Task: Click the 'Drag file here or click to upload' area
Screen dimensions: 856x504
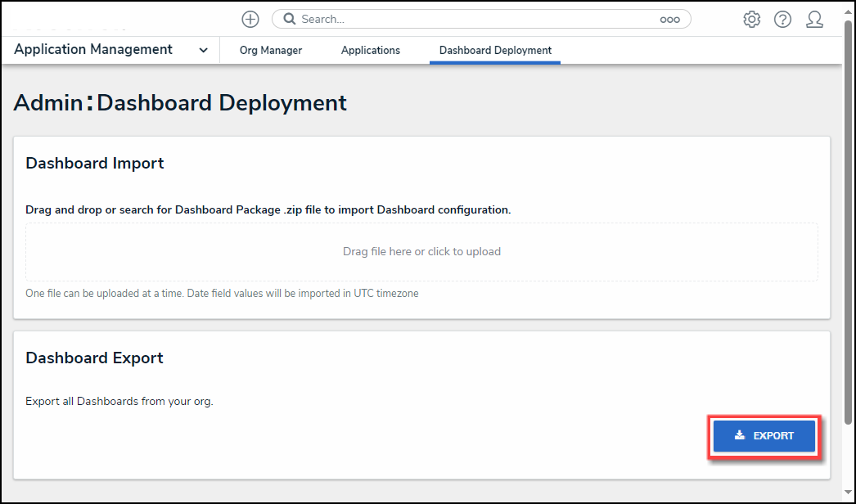Action: tap(421, 252)
